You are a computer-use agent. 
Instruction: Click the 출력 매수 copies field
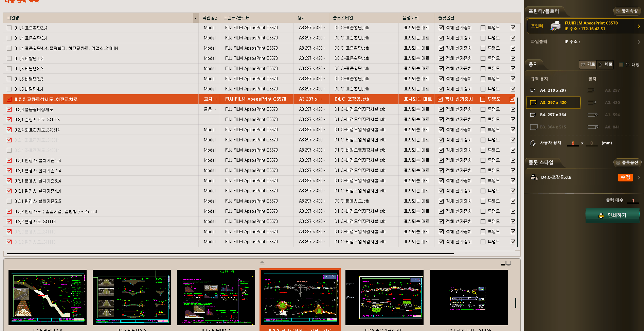click(633, 201)
